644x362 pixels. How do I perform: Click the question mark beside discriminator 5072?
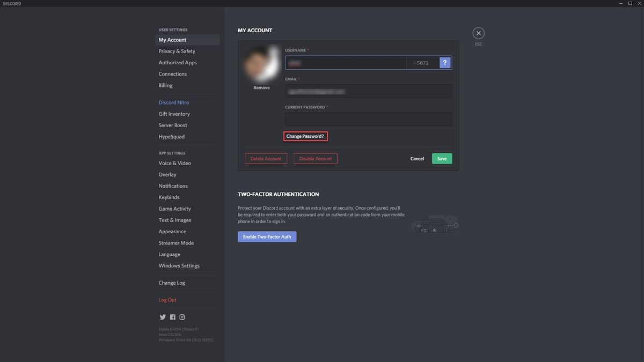[x=444, y=62]
